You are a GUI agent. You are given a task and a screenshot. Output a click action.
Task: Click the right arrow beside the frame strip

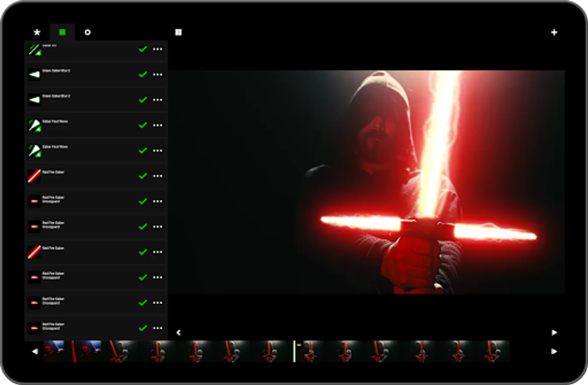[554, 351]
